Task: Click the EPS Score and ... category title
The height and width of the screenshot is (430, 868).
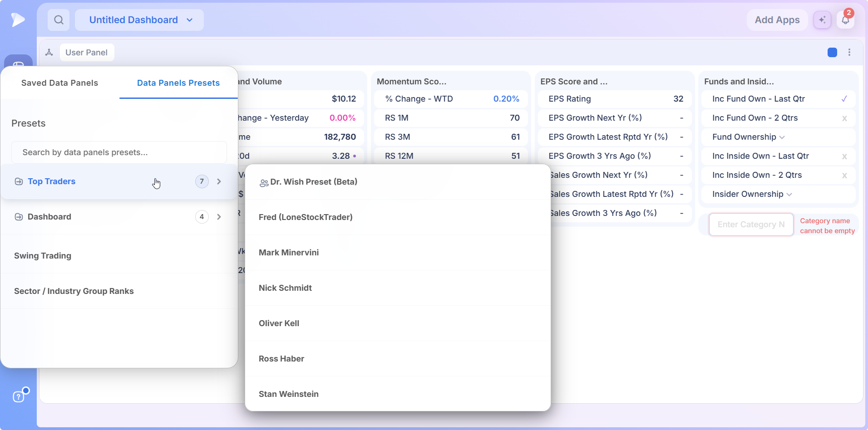Action: 574,82
